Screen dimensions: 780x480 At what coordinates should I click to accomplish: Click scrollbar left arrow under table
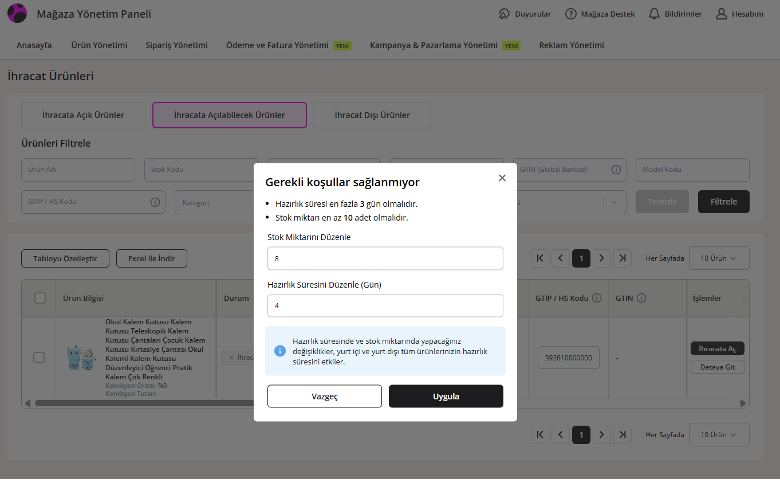(x=27, y=403)
